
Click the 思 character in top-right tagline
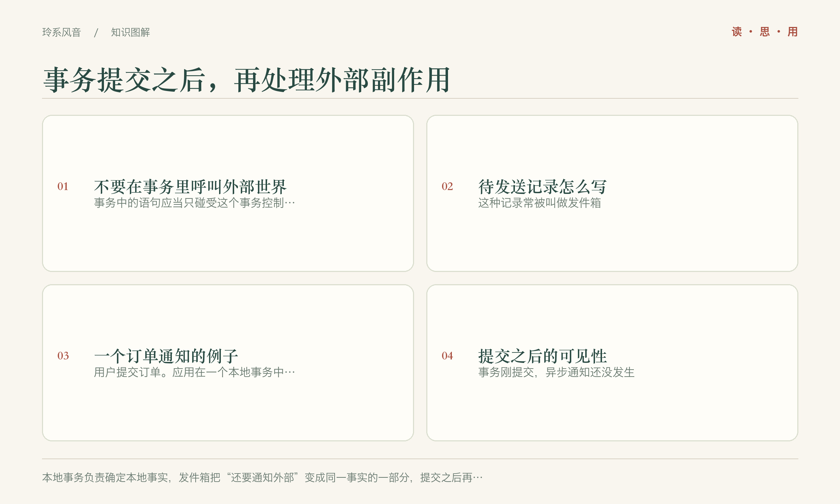point(765,32)
